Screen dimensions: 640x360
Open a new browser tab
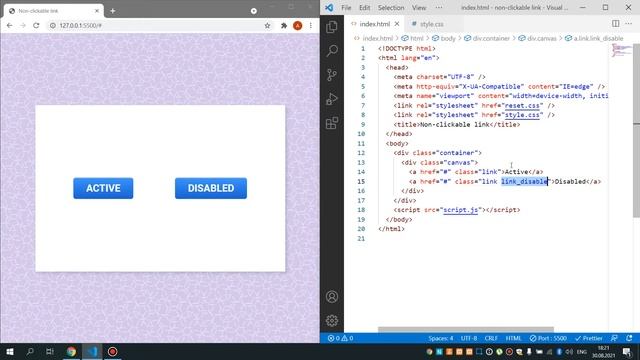[x=113, y=11]
